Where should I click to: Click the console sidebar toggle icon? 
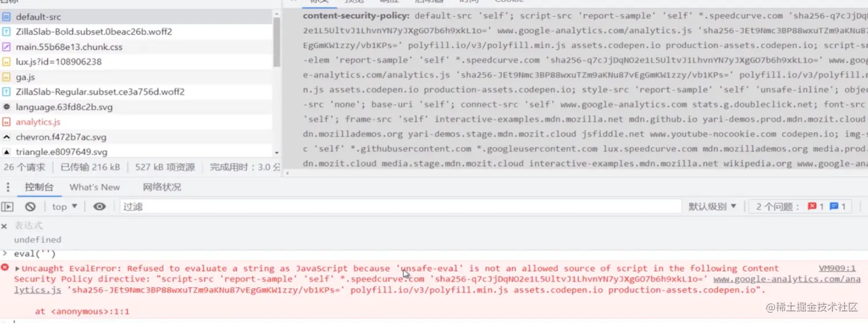[x=7, y=207]
